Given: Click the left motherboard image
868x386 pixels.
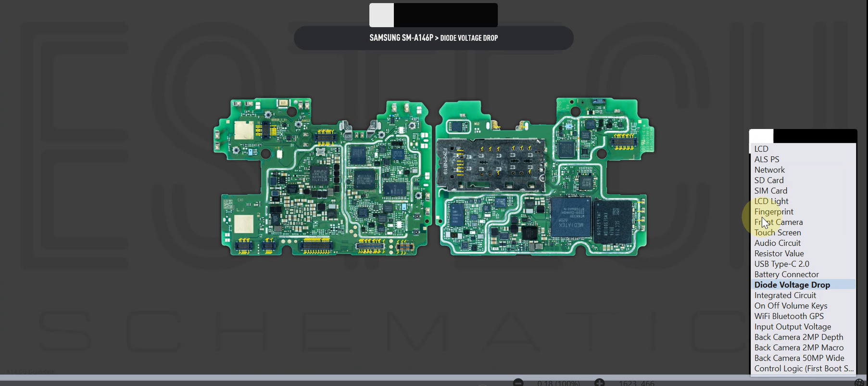Looking at the screenshot, I should click(x=323, y=177).
